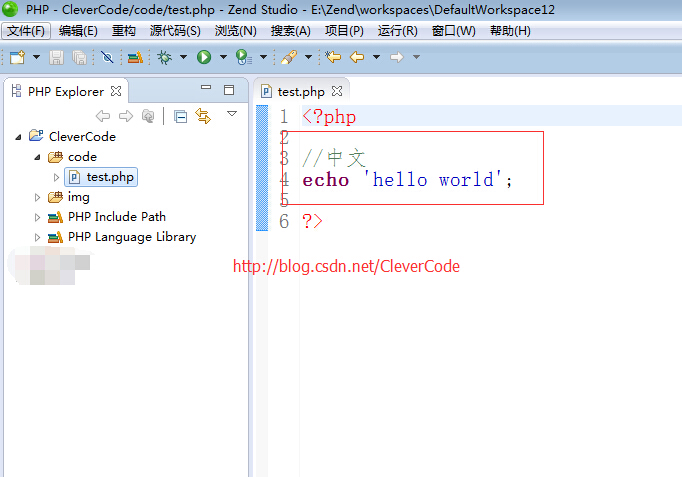Select test.php in PHP Explorer
This screenshot has width=682, height=477.
(101, 177)
